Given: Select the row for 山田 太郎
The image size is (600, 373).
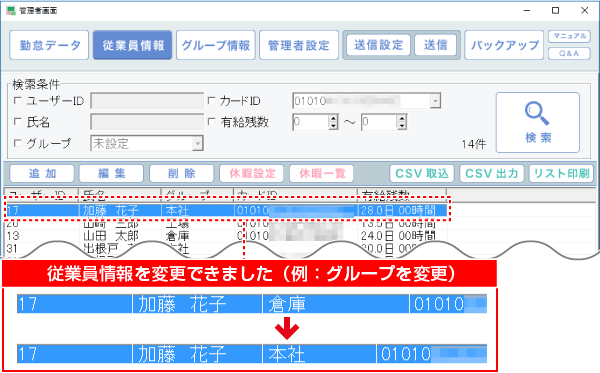Looking at the screenshot, I should 226,236.
